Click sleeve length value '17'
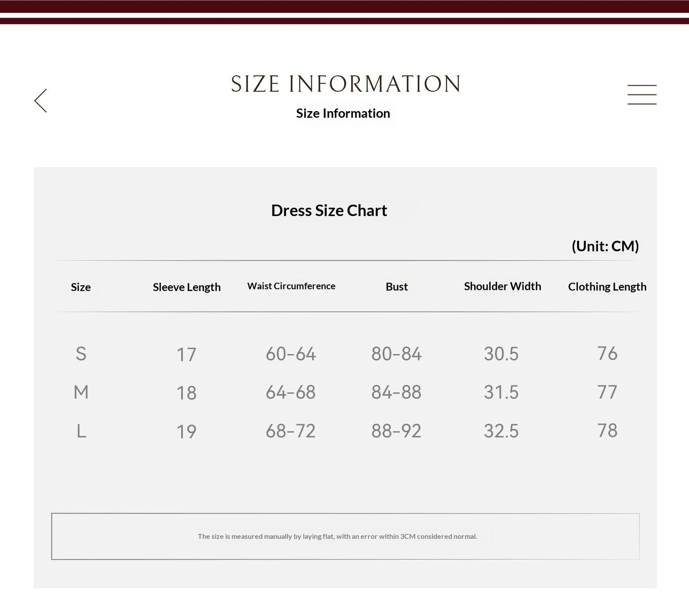 click(186, 355)
